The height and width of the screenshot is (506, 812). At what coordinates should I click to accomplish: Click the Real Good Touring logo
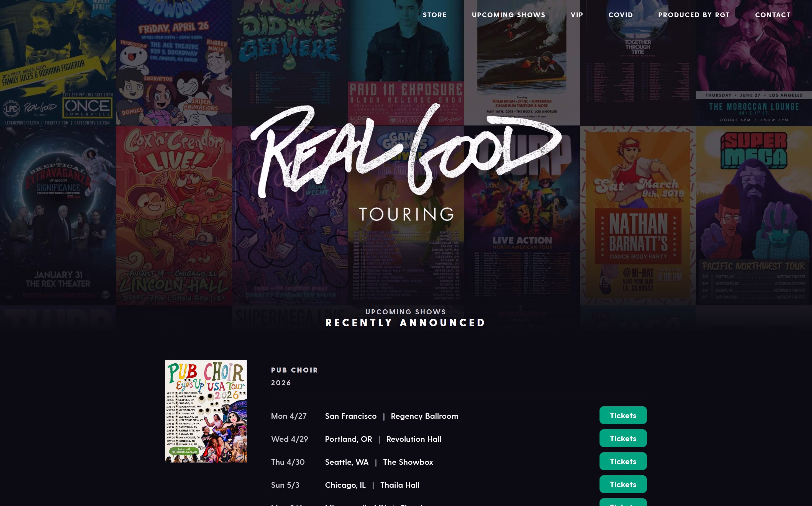[406, 162]
